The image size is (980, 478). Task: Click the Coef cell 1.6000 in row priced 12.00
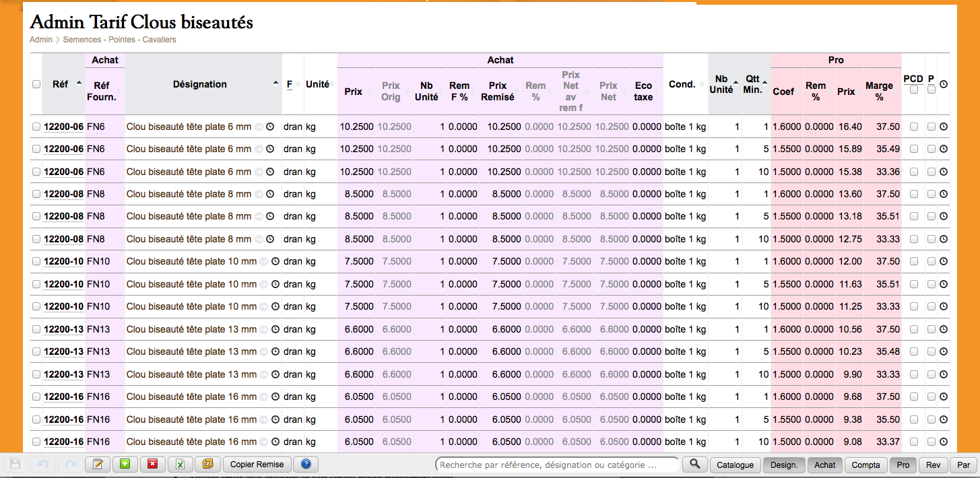tap(787, 261)
